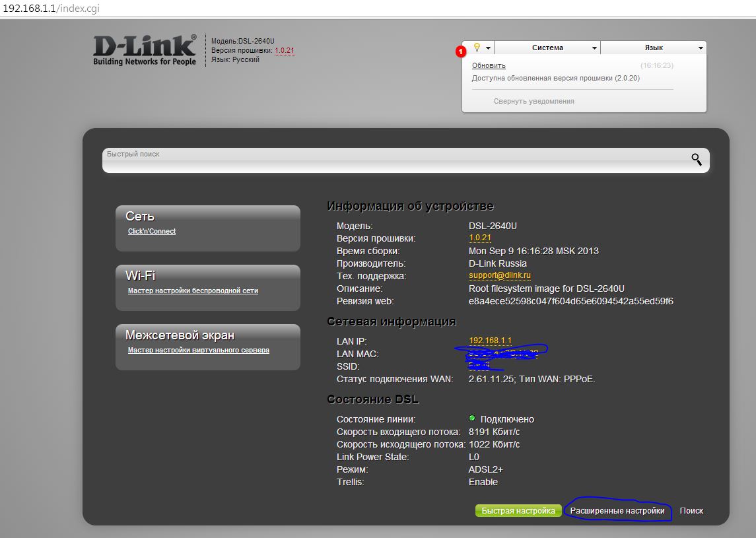
Task: Switch to Расширенные настройки
Action: coord(617,510)
